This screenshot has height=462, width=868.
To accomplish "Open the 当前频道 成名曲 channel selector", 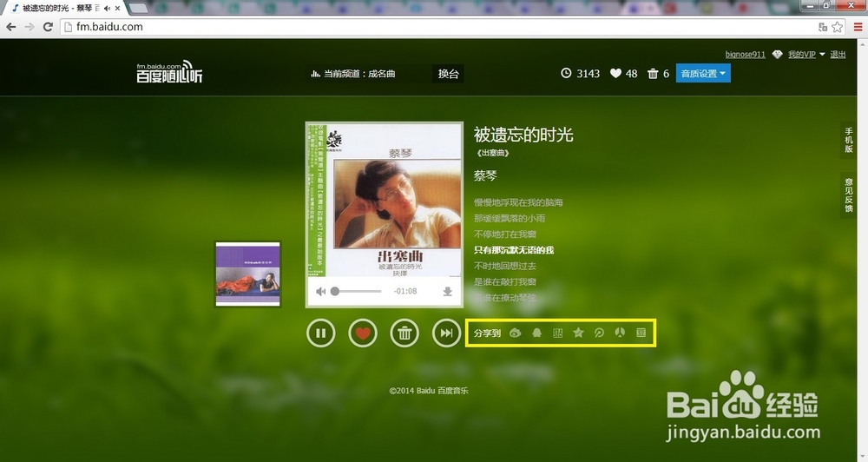I will pos(367,74).
